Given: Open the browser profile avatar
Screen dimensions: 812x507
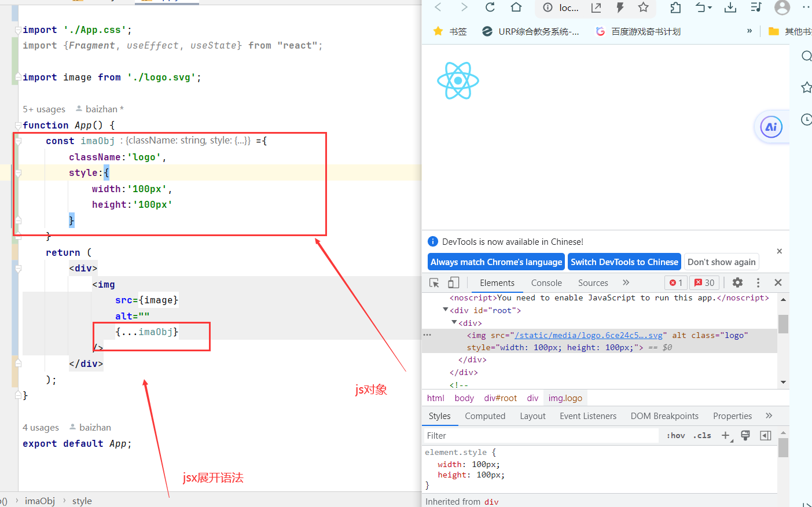Looking at the screenshot, I should 782,8.
